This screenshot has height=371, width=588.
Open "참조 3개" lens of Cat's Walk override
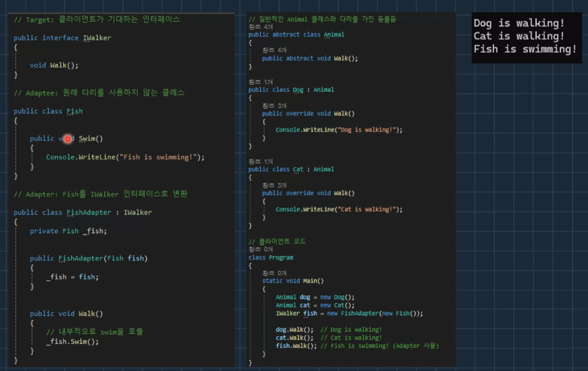(x=274, y=186)
